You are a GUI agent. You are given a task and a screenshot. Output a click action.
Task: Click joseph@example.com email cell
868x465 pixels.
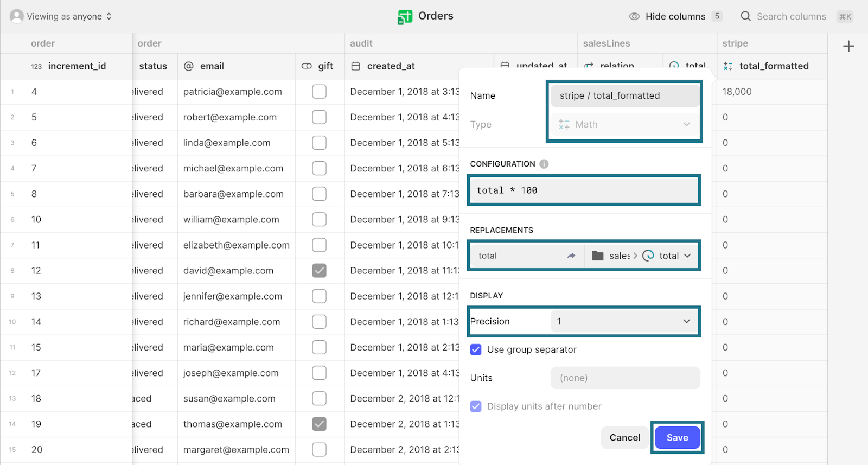pyautogui.click(x=237, y=373)
